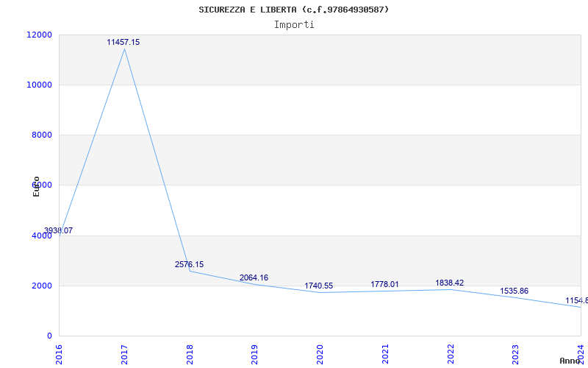This screenshot has height=368, width=588.
Task: Click the 2022 x-axis label
Action: tap(451, 354)
